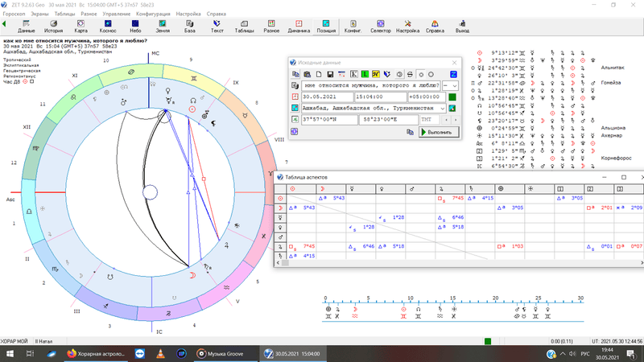644x362 pixels.
Task: Click the green color square by time offset
Action: (452, 97)
